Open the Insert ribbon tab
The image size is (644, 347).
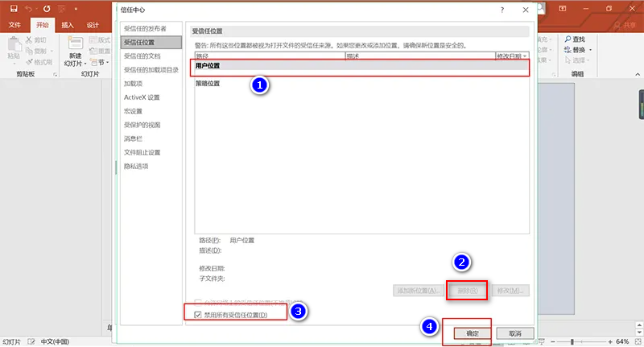coord(68,25)
